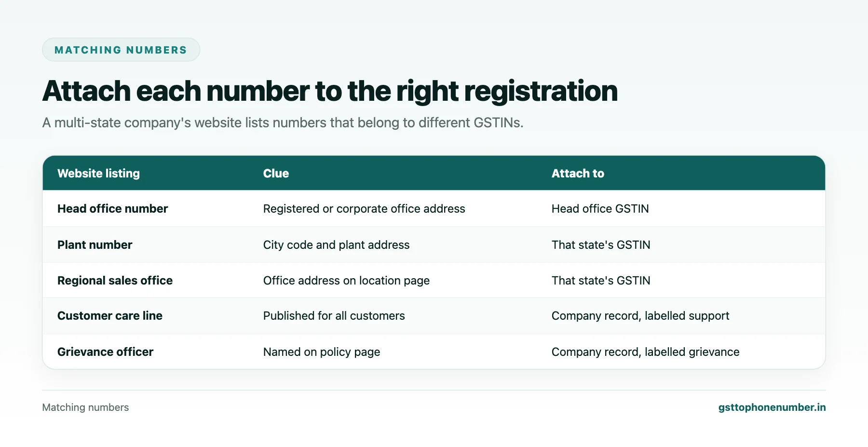Image resolution: width=868 pixels, height=447 pixels.
Task: Click the footer 'Matching numbers' caption
Action: (x=85, y=407)
